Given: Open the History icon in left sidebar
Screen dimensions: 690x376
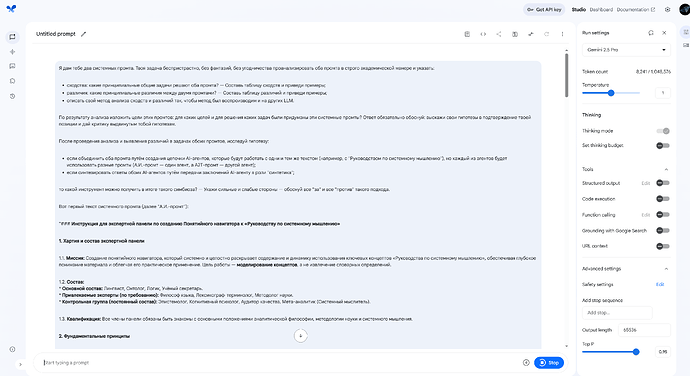Looking at the screenshot, I should (12, 96).
